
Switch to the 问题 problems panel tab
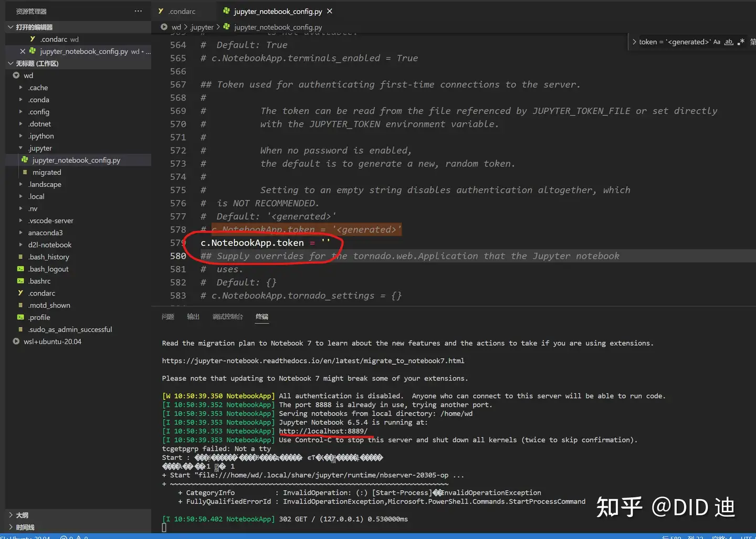[x=168, y=316]
